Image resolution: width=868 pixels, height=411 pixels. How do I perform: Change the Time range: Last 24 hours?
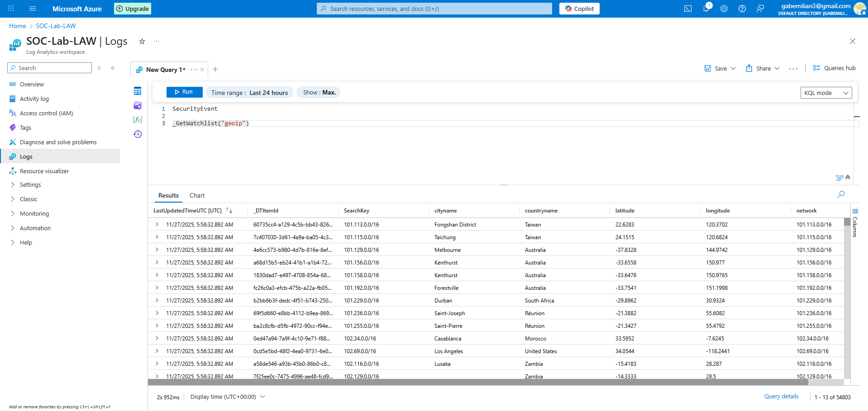pos(249,93)
